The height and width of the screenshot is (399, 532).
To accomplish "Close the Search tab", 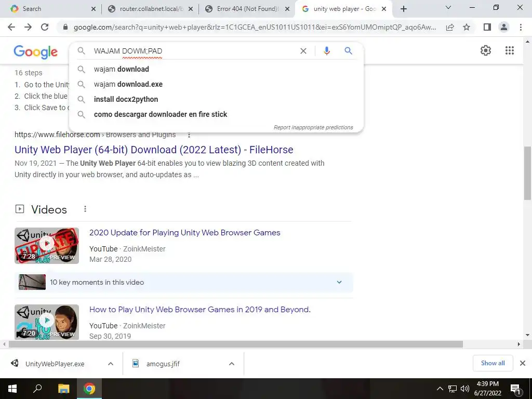I will (94, 9).
